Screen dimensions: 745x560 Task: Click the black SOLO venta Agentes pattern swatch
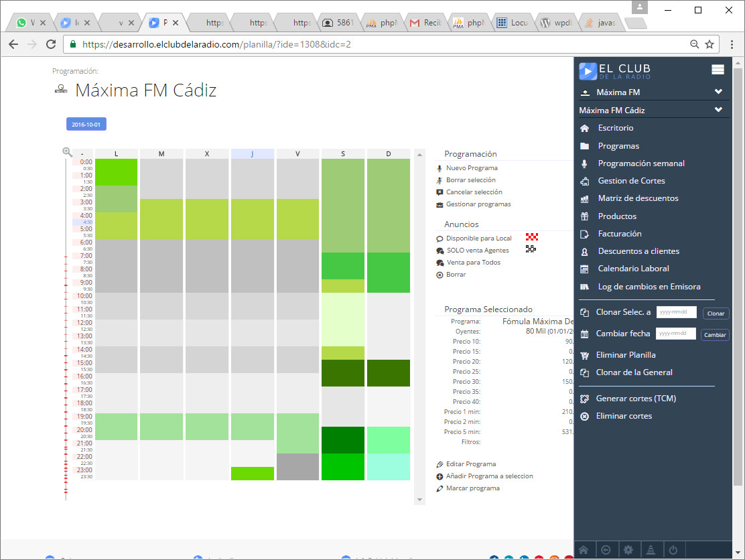pos(531,249)
